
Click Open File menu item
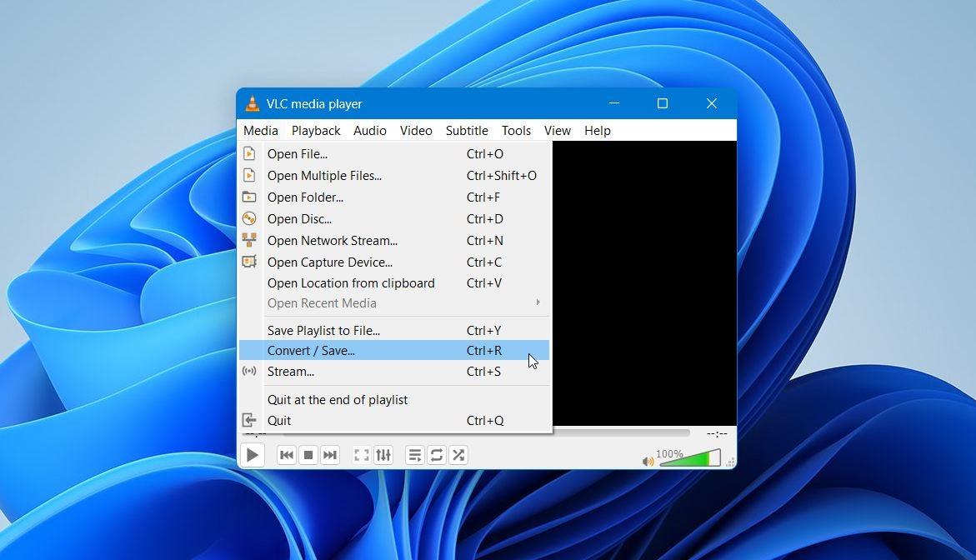tap(297, 154)
